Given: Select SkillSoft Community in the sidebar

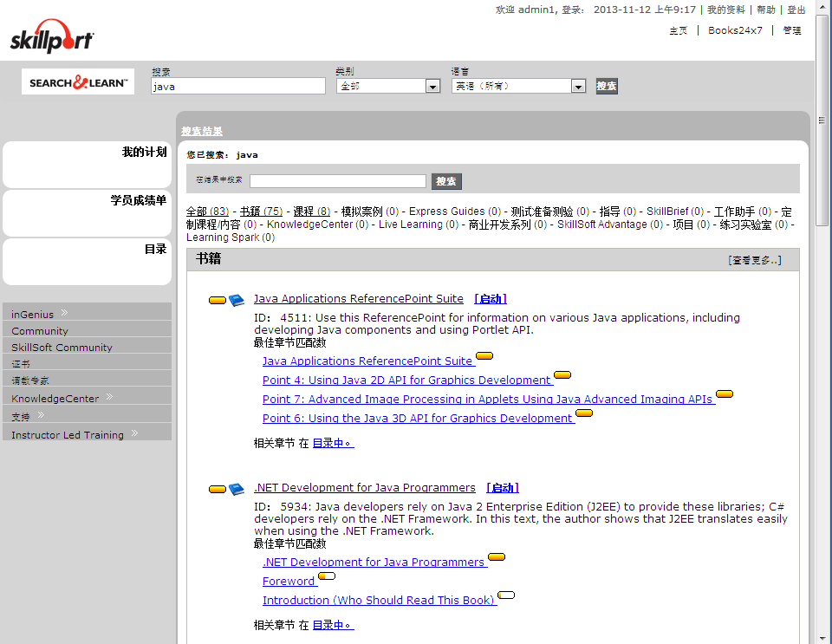Looking at the screenshot, I should click(x=62, y=348).
